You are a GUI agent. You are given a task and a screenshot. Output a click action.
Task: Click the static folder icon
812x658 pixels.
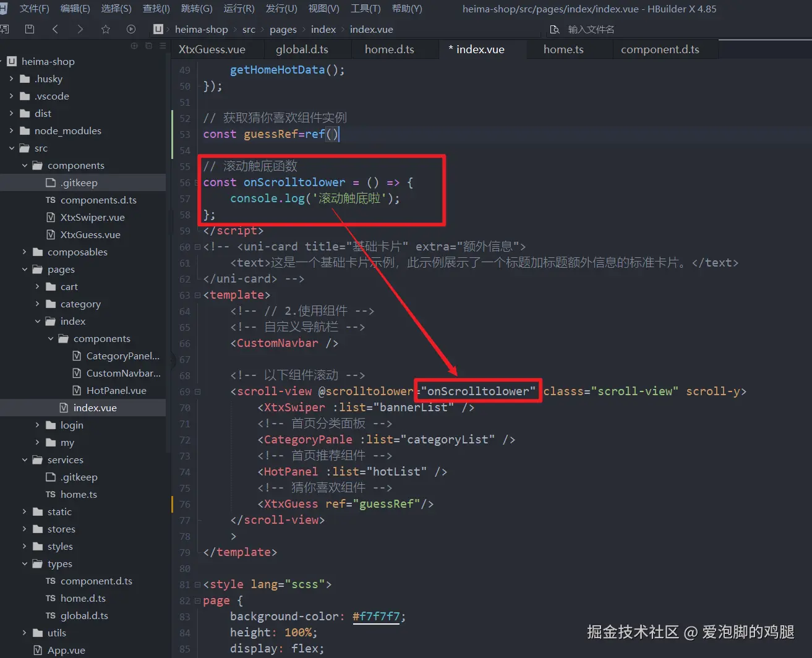pos(38,511)
